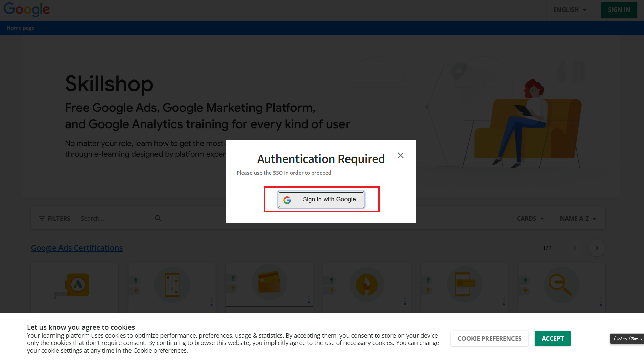
Task: Click the Google G icon in sign-in button
Action: tap(287, 200)
